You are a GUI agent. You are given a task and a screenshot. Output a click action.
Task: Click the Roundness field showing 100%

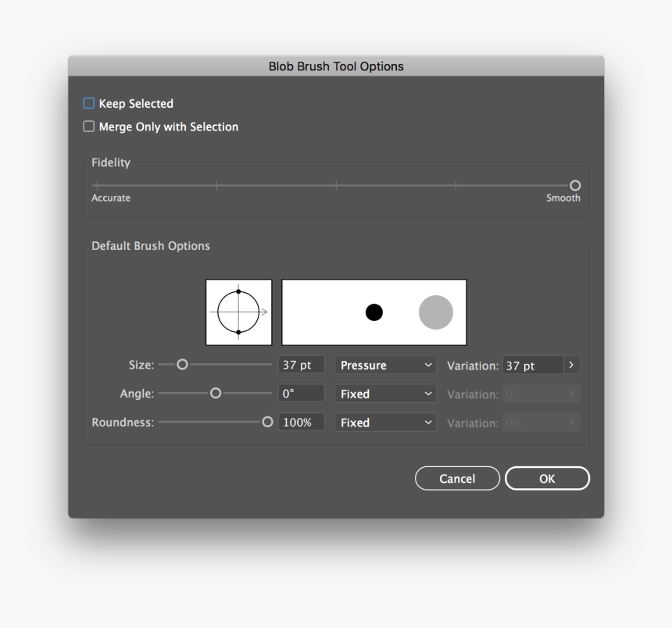301,422
